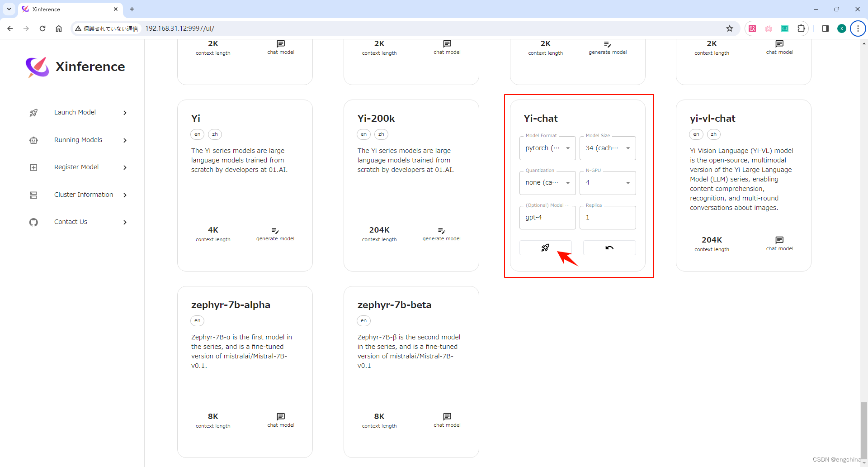Viewport: 868px width, 467px height.
Task: Select the Yi model card title
Action: point(196,118)
